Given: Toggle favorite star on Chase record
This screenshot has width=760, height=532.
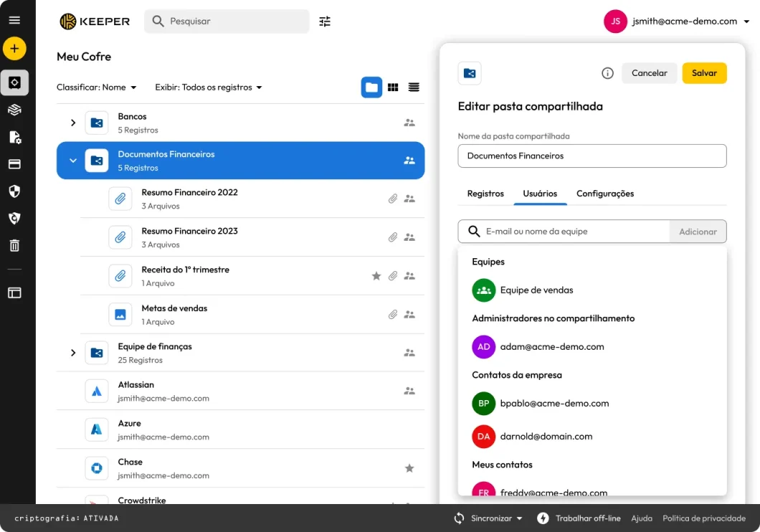Looking at the screenshot, I should pos(409,468).
